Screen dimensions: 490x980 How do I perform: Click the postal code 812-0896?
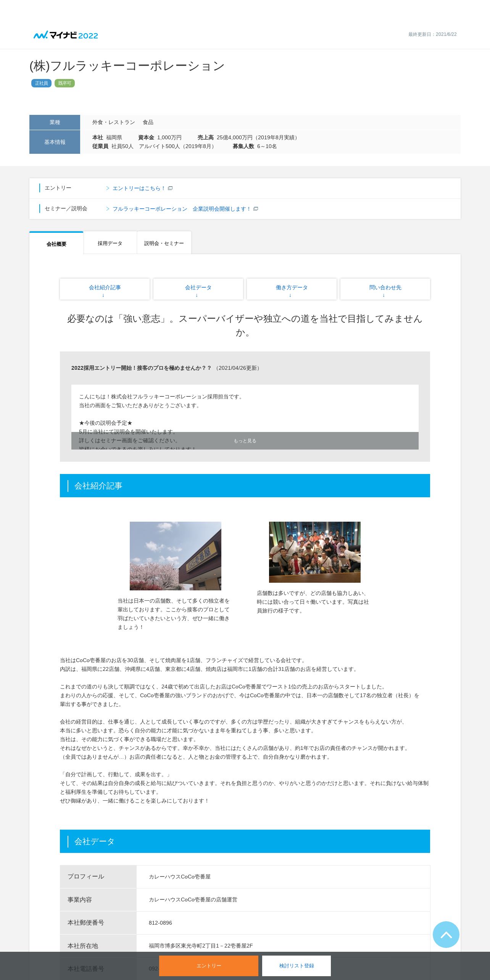click(160, 923)
